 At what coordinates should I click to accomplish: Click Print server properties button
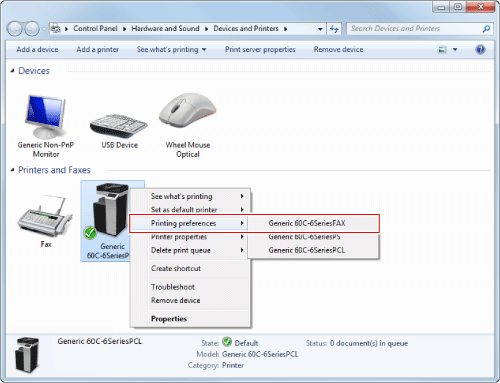click(x=260, y=50)
